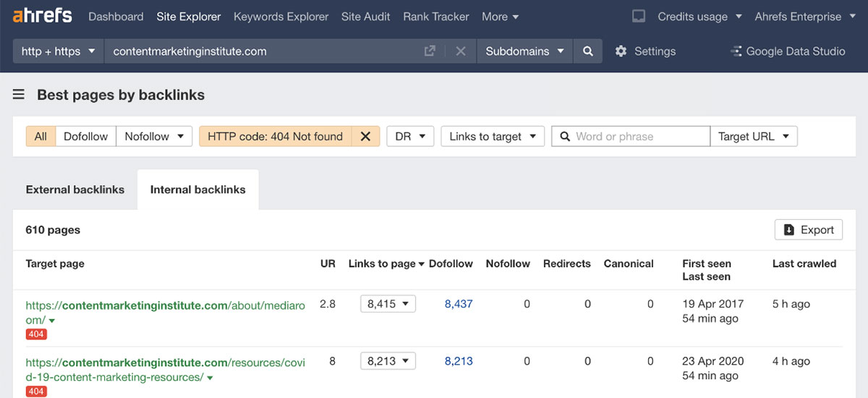Open Site Audit
This screenshot has width=868, height=398.
tap(366, 16)
